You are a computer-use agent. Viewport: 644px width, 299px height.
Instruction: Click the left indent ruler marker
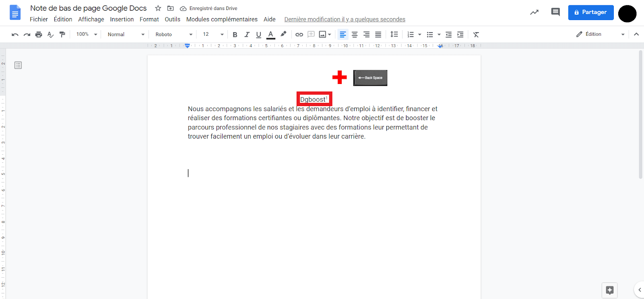[x=188, y=46]
